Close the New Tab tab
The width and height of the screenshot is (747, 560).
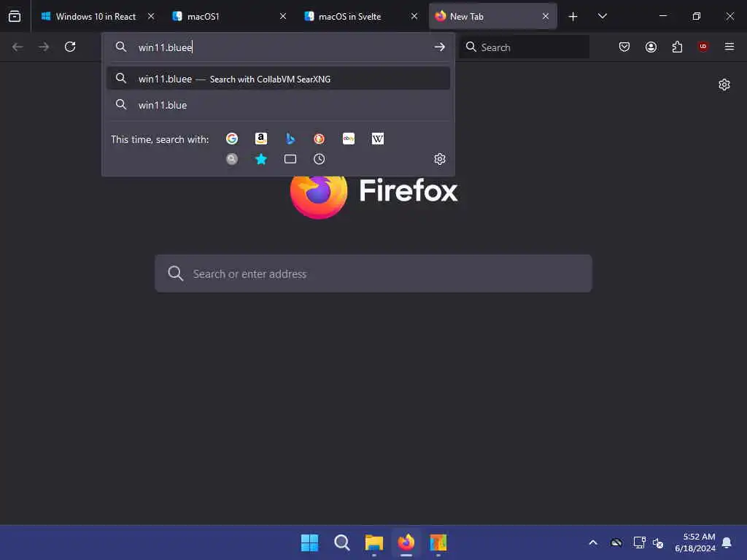point(546,16)
